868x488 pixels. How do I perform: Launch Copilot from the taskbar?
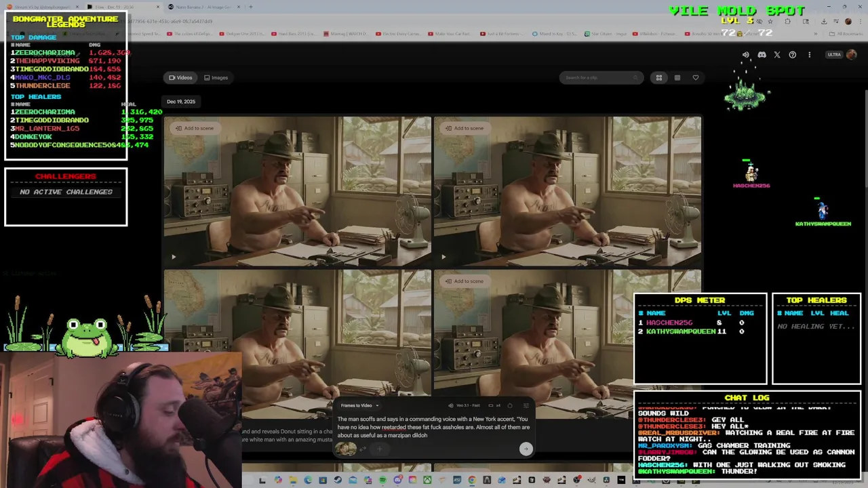(278, 481)
